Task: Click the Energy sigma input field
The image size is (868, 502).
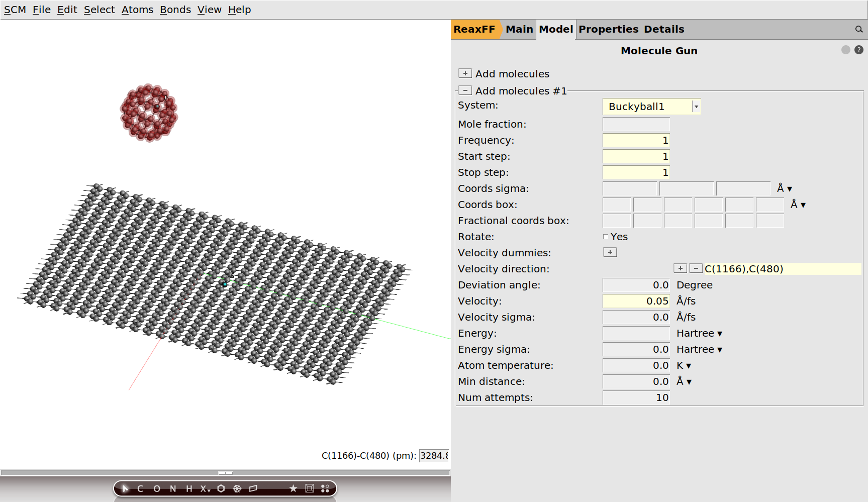Action: 636,349
